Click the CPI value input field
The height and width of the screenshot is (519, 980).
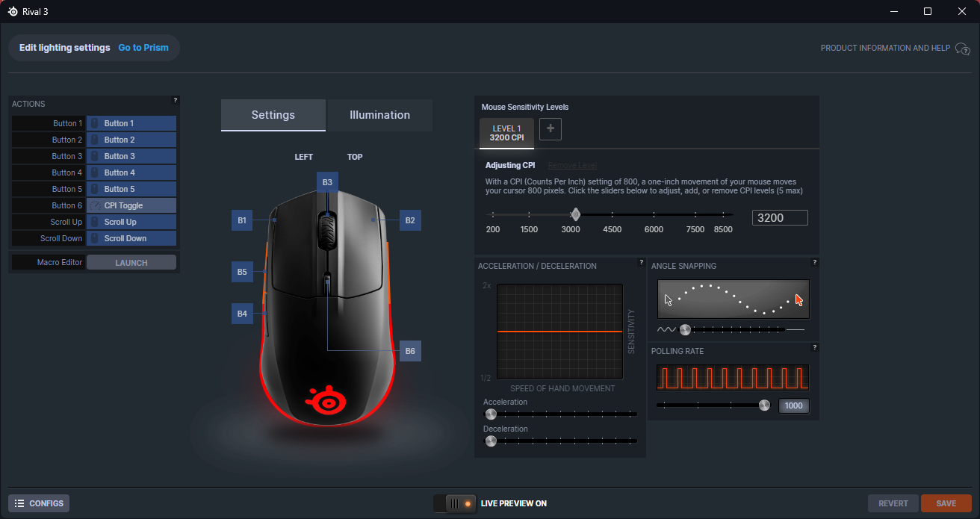click(x=780, y=218)
